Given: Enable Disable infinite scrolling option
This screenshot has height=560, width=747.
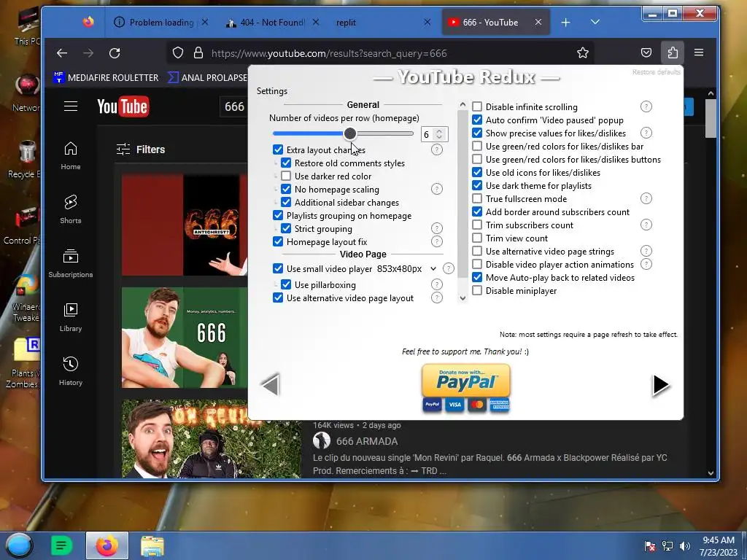Looking at the screenshot, I should [477, 106].
